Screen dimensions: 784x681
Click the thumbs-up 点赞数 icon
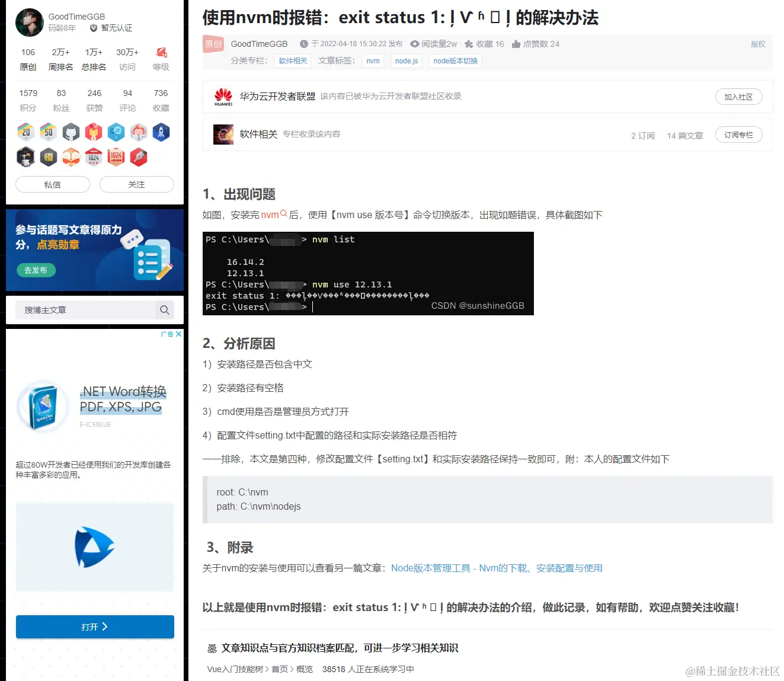tap(516, 44)
